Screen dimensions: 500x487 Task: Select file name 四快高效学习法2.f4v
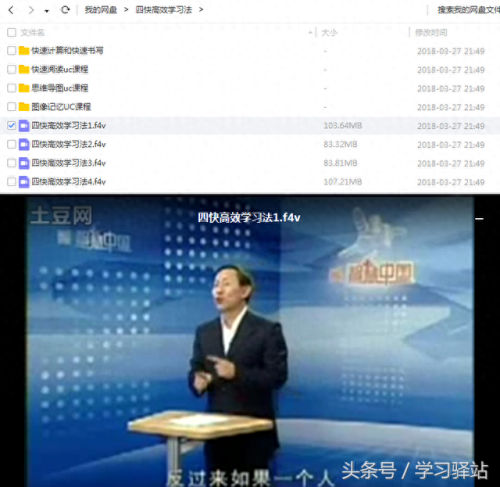(x=69, y=144)
